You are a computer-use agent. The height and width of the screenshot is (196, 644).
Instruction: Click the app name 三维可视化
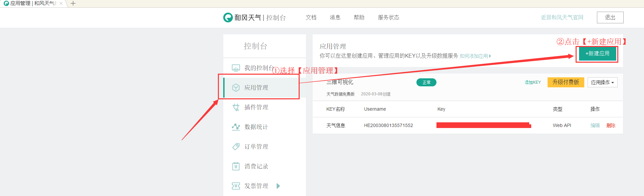pos(340,82)
